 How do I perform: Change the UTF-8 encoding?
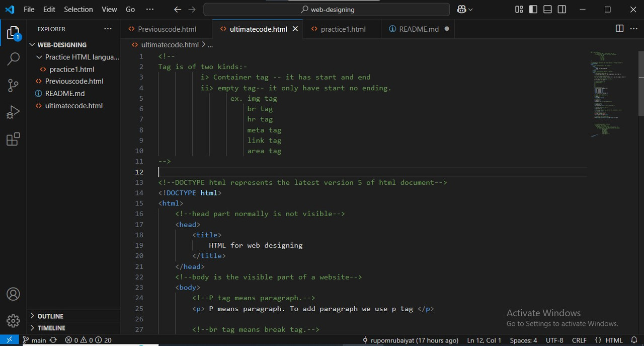coord(554,340)
